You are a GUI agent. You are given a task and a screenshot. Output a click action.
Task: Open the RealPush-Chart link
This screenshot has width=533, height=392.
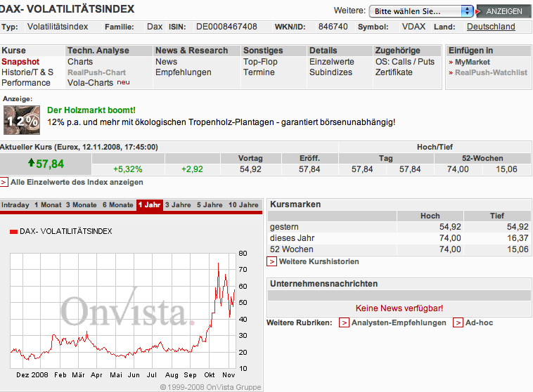click(96, 72)
